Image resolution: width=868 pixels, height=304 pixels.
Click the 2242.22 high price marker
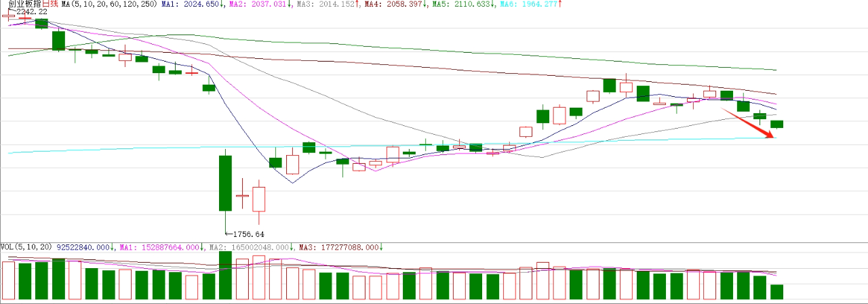point(31,12)
